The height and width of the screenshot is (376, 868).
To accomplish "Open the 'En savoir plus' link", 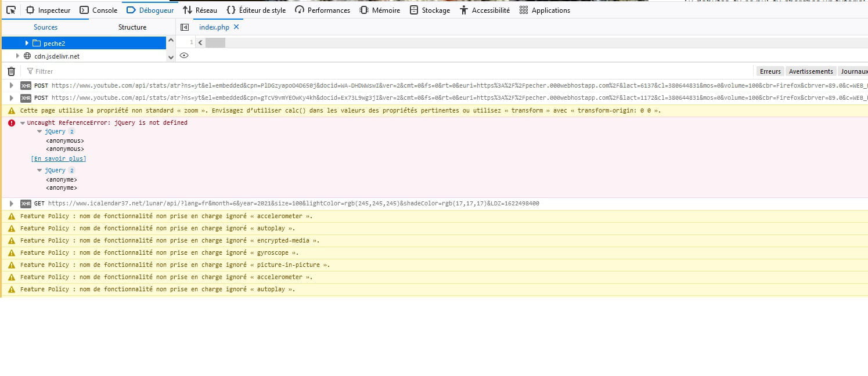I will coord(58,158).
